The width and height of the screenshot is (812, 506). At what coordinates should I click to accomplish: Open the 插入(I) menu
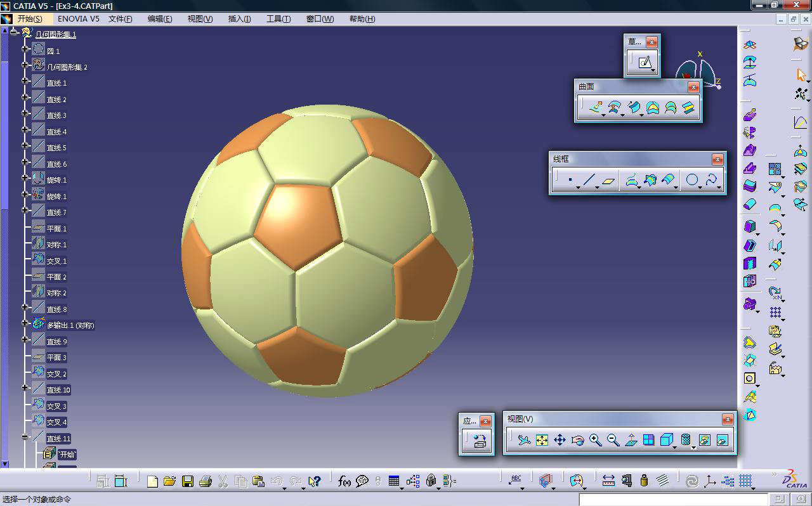(x=239, y=19)
